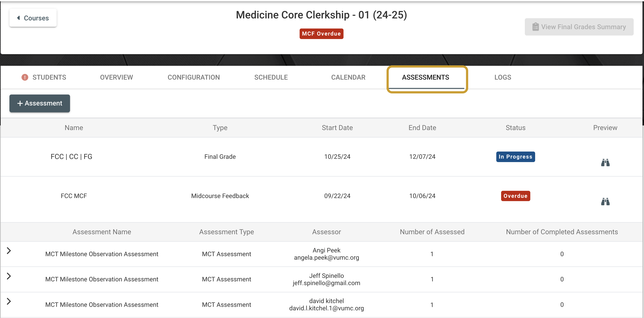Expand david kitchel's MCT assessment row
Image resolution: width=644 pixels, height=318 pixels.
(x=9, y=301)
